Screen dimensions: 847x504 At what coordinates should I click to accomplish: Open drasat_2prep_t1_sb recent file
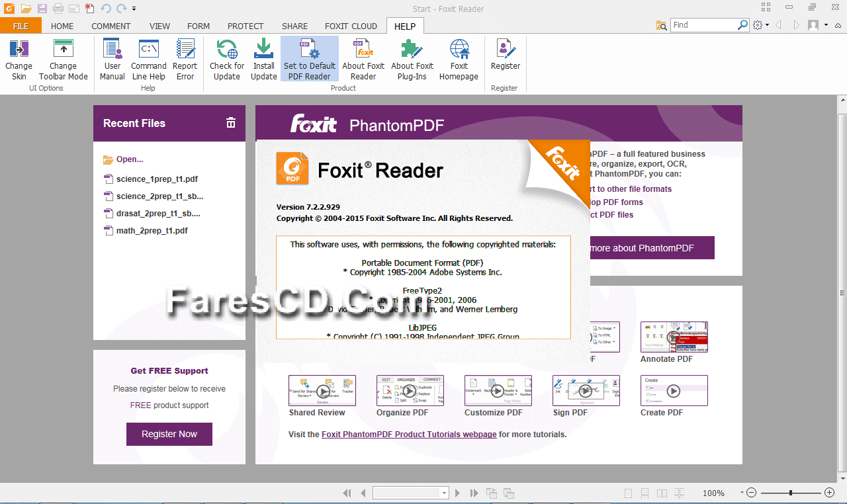(x=153, y=214)
